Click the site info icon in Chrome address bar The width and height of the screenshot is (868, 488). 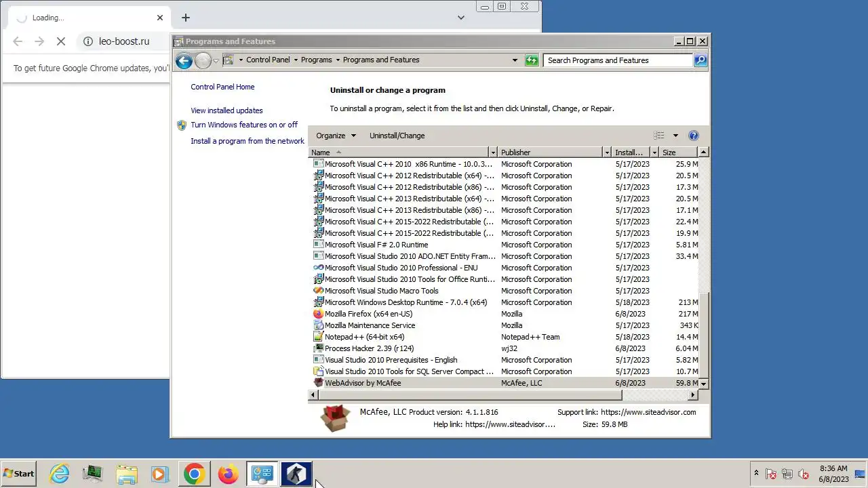pyautogui.click(x=87, y=41)
